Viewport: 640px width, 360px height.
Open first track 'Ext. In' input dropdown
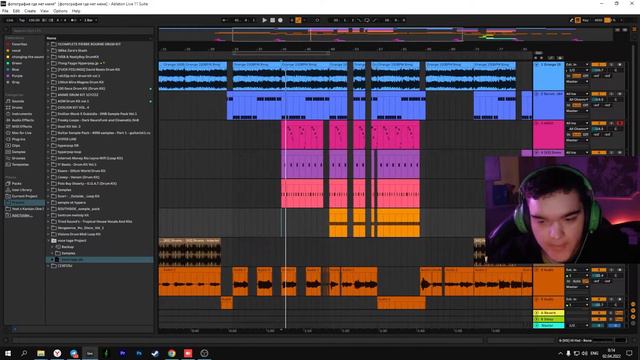pyautogui.click(x=577, y=64)
